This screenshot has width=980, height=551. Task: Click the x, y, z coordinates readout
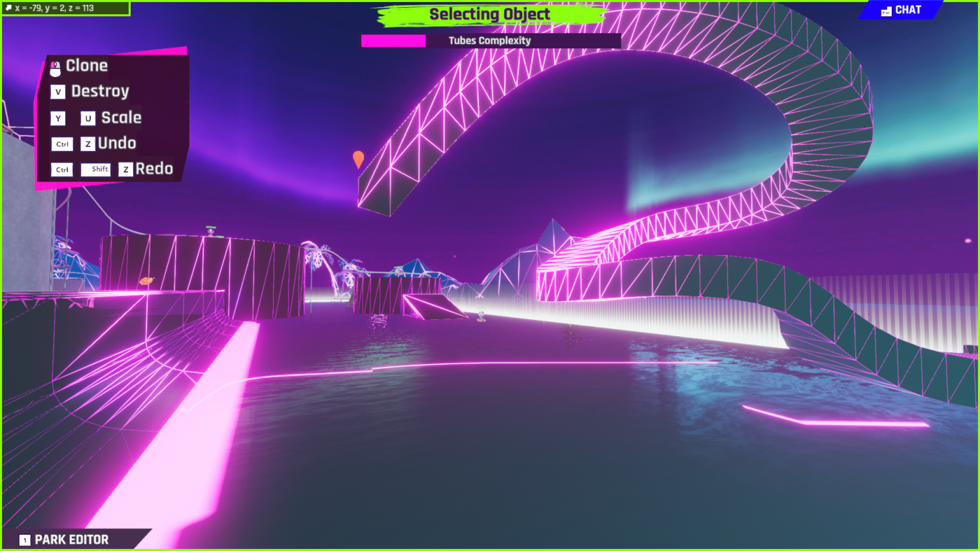(x=54, y=8)
